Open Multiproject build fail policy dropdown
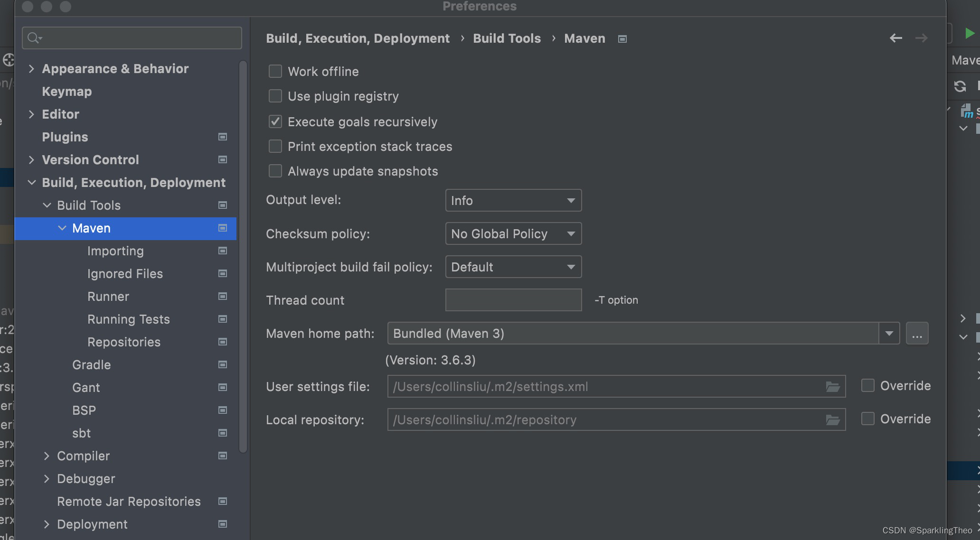The height and width of the screenshot is (540, 980). pos(513,267)
